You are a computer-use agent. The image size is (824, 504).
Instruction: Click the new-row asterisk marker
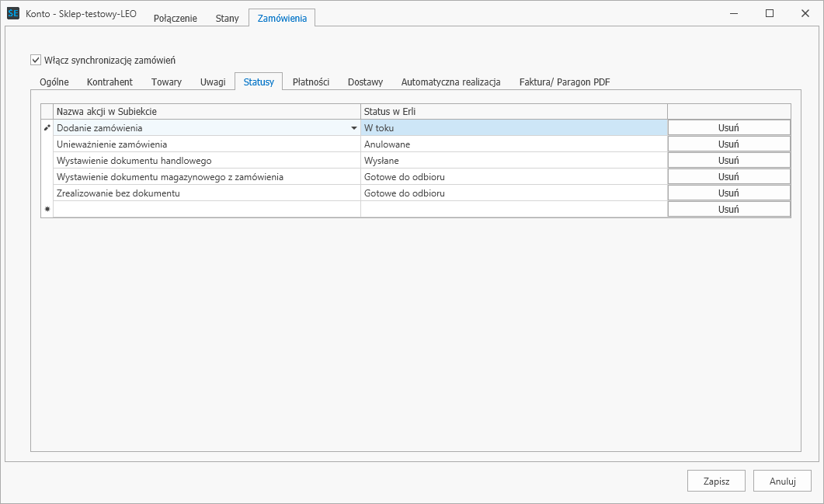(x=47, y=209)
